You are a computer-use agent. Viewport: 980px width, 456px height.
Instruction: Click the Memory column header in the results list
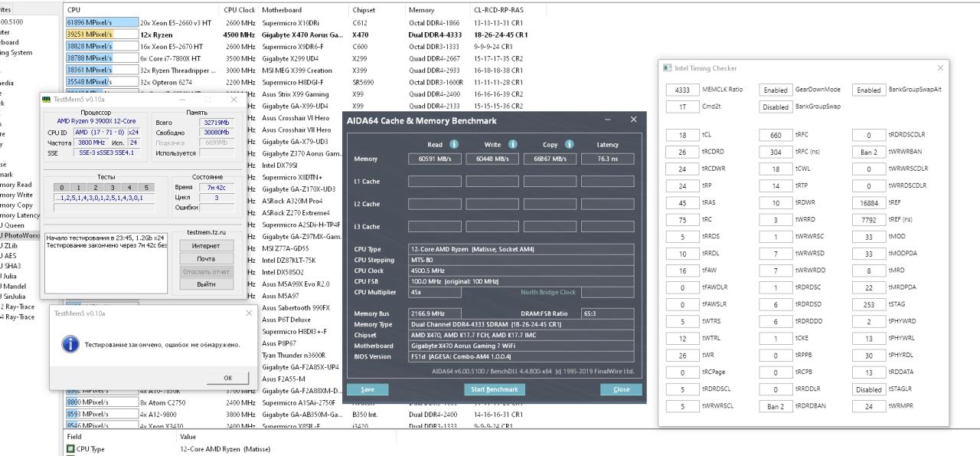pyautogui.click(x=438, y=10)
